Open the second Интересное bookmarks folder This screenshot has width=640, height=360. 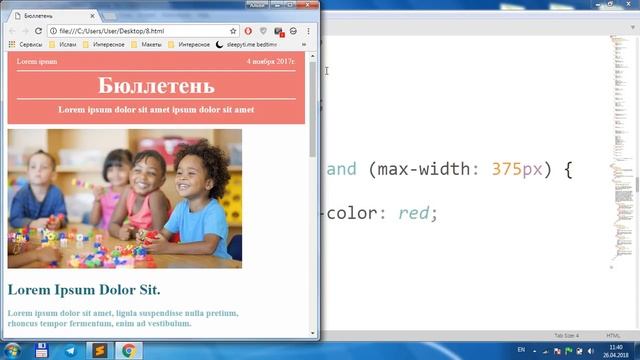(x=189, y=44)
